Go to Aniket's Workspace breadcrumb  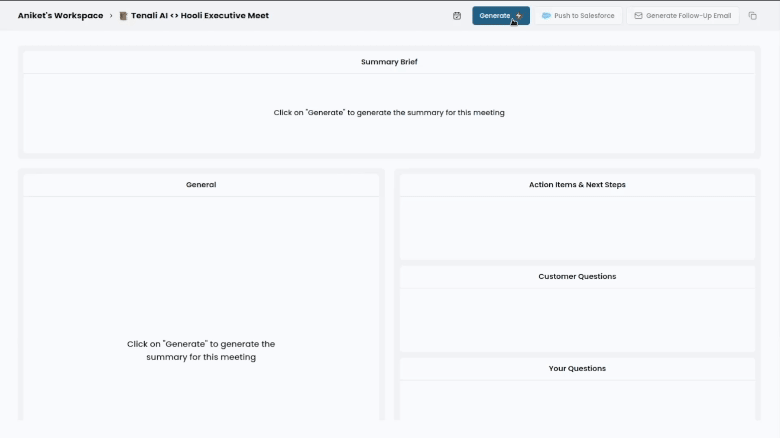(61, 15)
